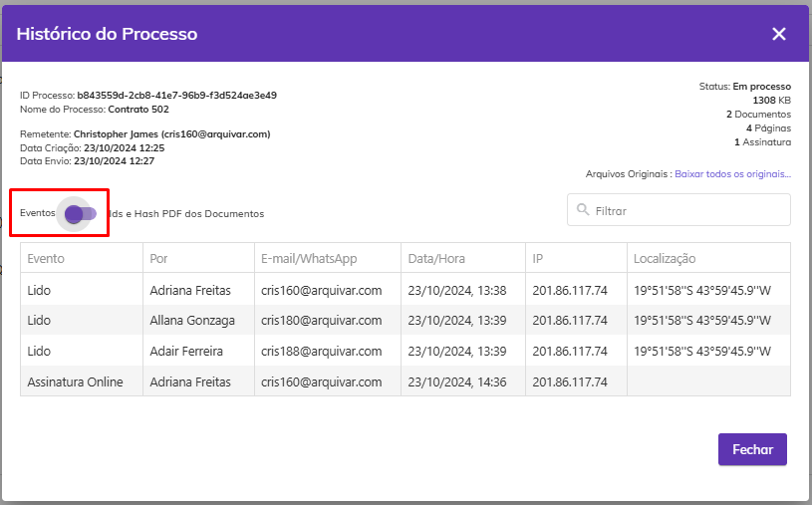Select the Adair Ferreira name cell
Viewport: 812px width, 505px height.
click(198, 351)
